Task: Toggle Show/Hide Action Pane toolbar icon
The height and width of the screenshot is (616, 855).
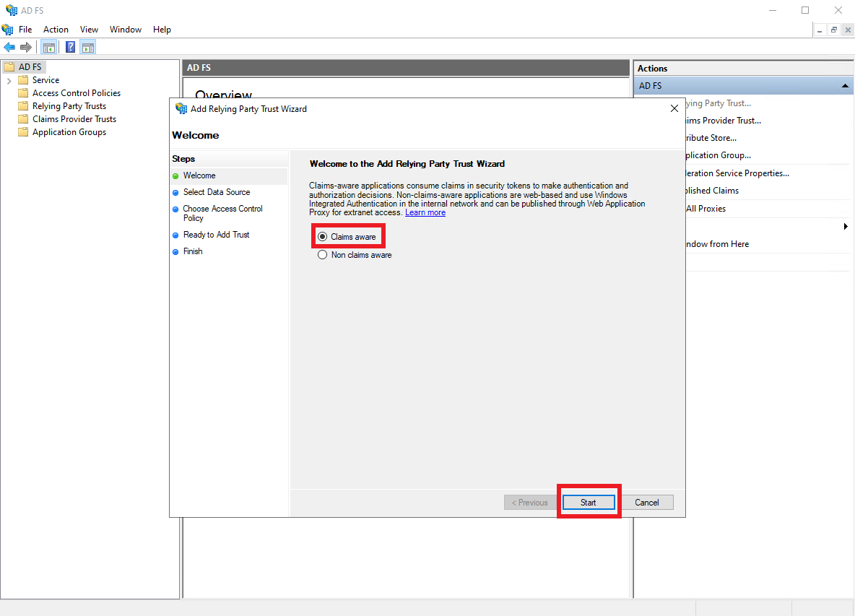Action: [x=88, y=48]
